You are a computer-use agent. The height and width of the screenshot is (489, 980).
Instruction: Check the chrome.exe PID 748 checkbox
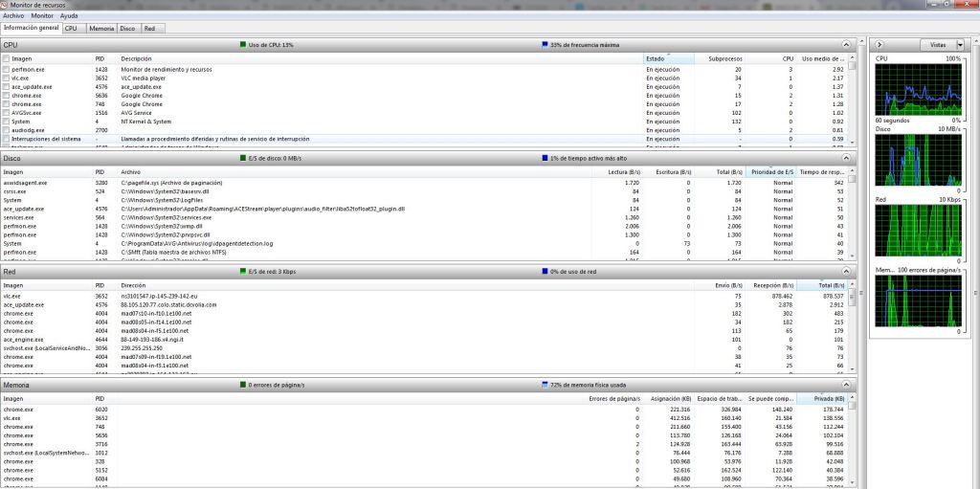tap(7, 104)
